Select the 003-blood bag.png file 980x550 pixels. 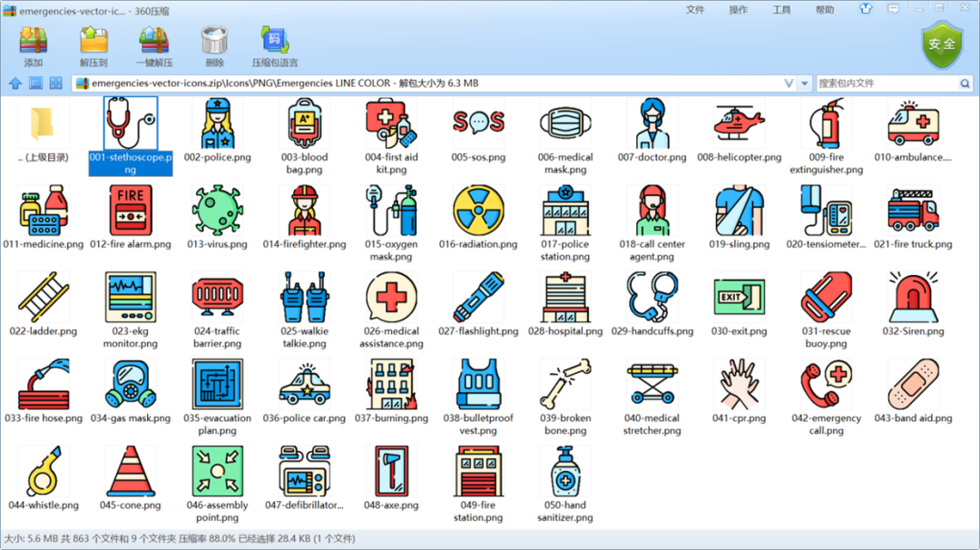point(304,136)
